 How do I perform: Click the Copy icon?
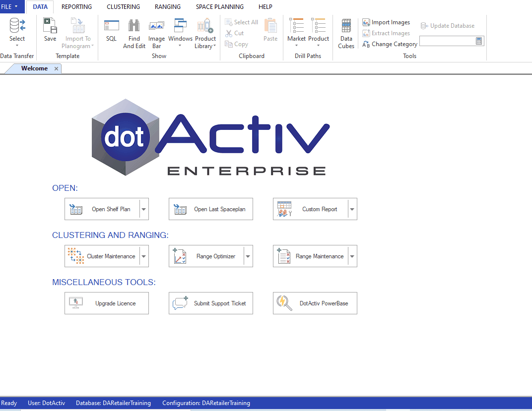[228, 44]
